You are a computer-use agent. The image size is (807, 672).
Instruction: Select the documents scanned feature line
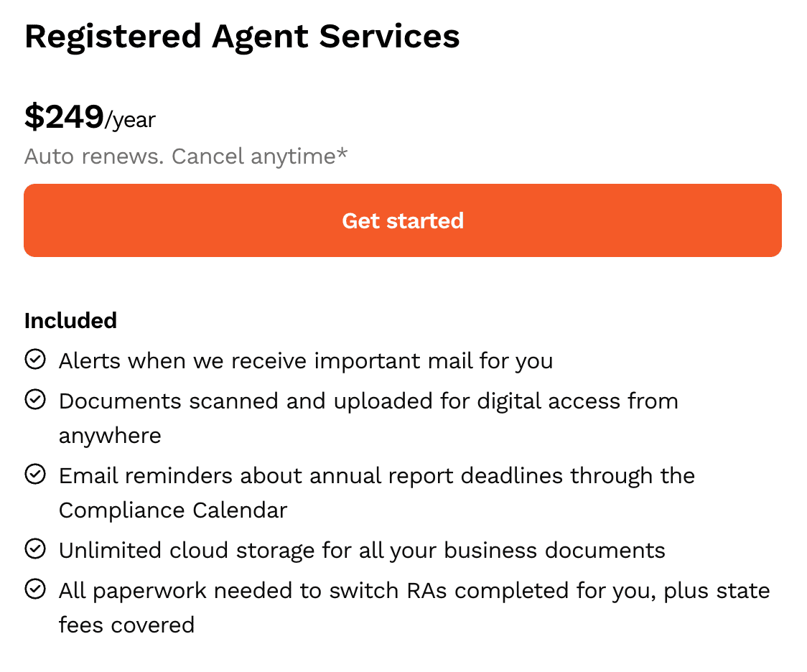point(368,401)
